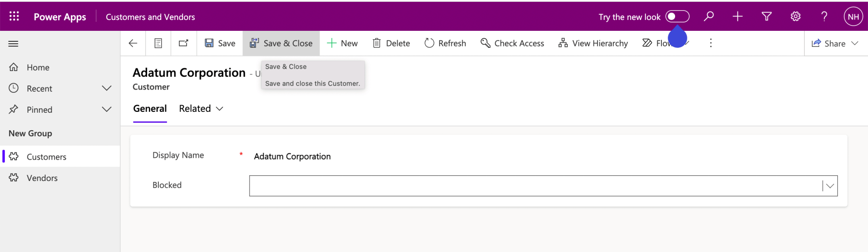
Task: Toggle the "Try the new look" switch
Action: [677, 17]
